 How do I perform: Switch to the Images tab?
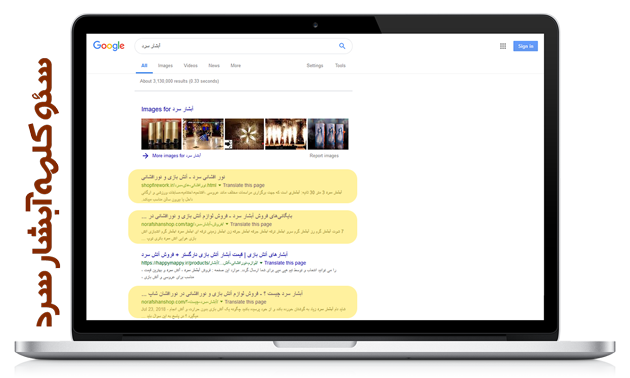pyautogui.click(x=165, y=65)
